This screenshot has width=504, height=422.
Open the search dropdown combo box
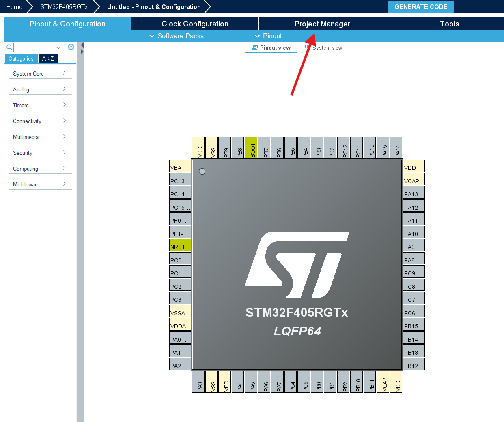tap(38, 48)
